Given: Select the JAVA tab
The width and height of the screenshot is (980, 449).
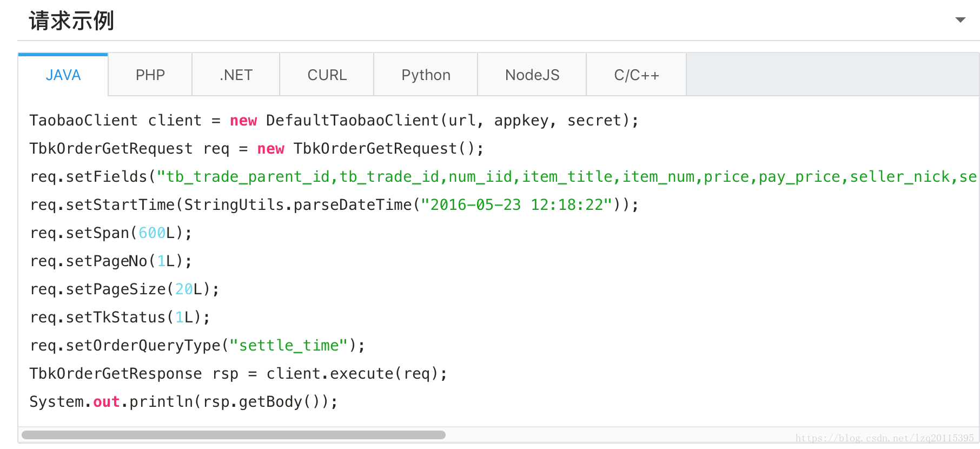Looking at the screenshot, I should point(63,75).
